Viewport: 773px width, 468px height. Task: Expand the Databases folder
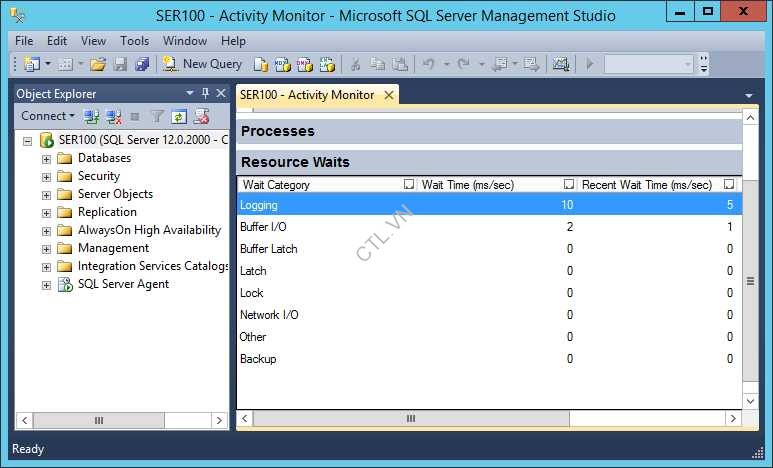46,159
